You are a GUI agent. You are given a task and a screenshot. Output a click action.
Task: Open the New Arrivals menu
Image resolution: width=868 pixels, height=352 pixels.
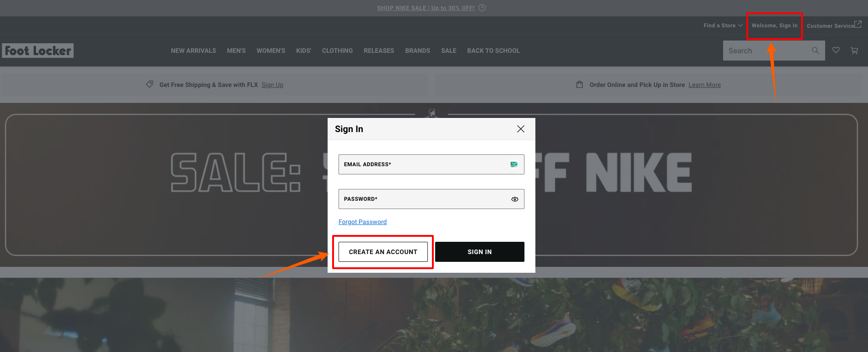coord(194,51)
